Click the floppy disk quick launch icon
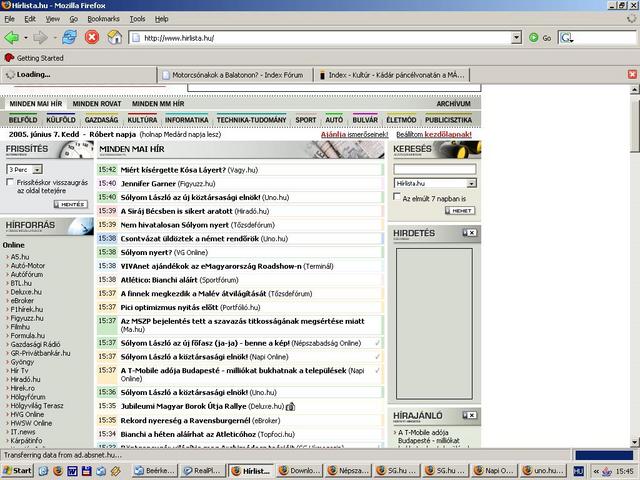This screenshot has width=640, height=480. pyautogui.click(x=87, y=471)
